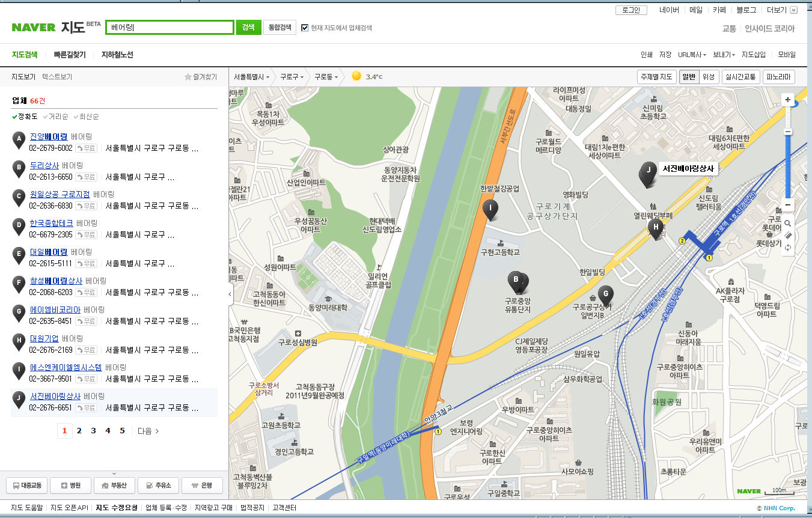Collapse the left results panel handle
This screenshot has width=812, height=518.
pyautogui.click(x=231, y=294)
